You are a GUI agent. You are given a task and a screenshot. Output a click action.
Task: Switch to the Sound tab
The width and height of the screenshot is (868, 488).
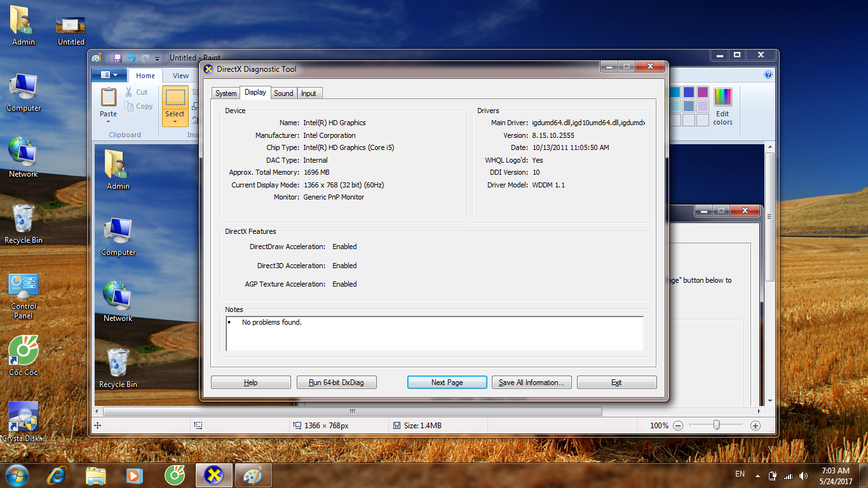click(283, 93)
